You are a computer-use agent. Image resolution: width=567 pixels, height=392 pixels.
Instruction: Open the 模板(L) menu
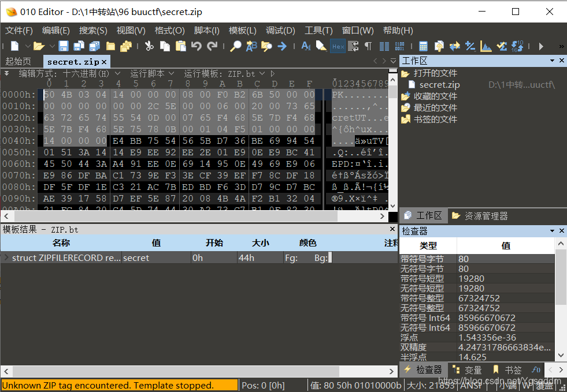click(x=242, y=31)
